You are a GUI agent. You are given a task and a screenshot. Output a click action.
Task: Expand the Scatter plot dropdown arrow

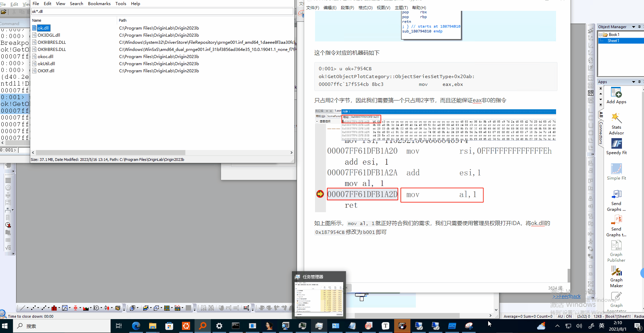click(38, 308)
